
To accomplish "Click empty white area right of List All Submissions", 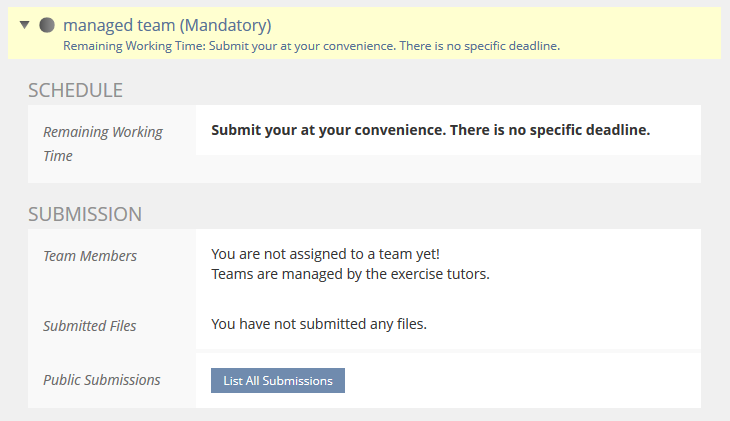I will coord(520,380).
